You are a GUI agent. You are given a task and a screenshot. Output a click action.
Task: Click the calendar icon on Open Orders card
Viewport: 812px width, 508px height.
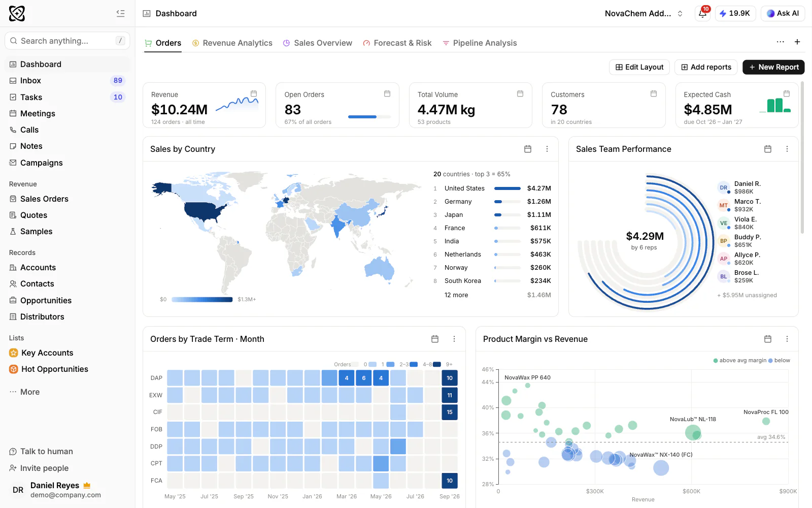pos(387,94)
